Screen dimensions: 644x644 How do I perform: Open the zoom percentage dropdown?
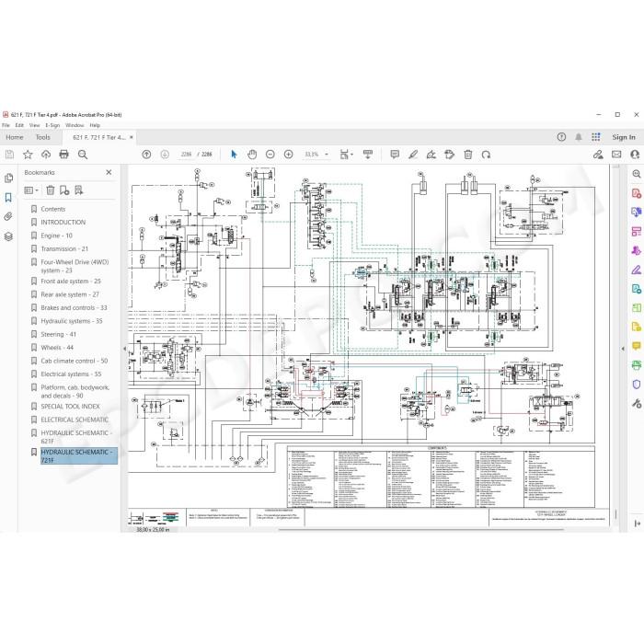pos(317,155)
